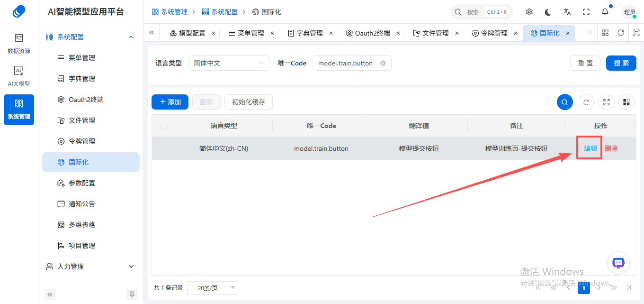Expand table fullscreen round icon
The image size is (644, 304).
(x=607, y=102)
